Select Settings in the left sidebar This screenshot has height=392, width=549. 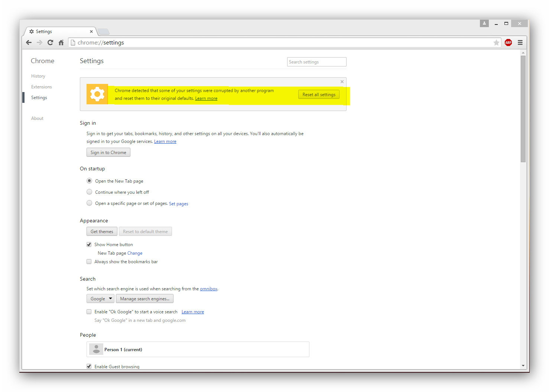pos(39,98)
